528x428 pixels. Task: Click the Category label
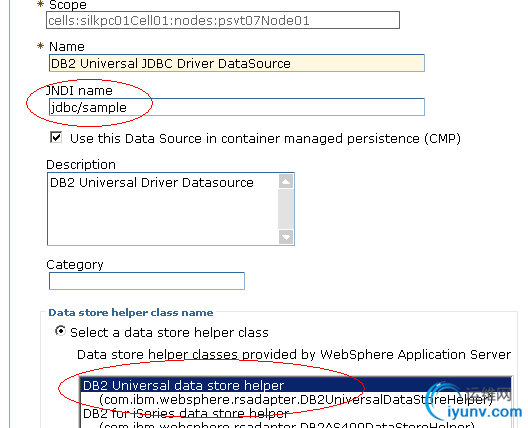click(x=75, y=265)
